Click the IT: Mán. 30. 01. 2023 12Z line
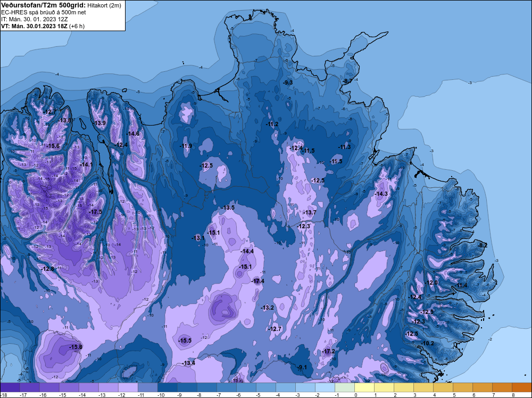532x398 pixels. [34, 19]
